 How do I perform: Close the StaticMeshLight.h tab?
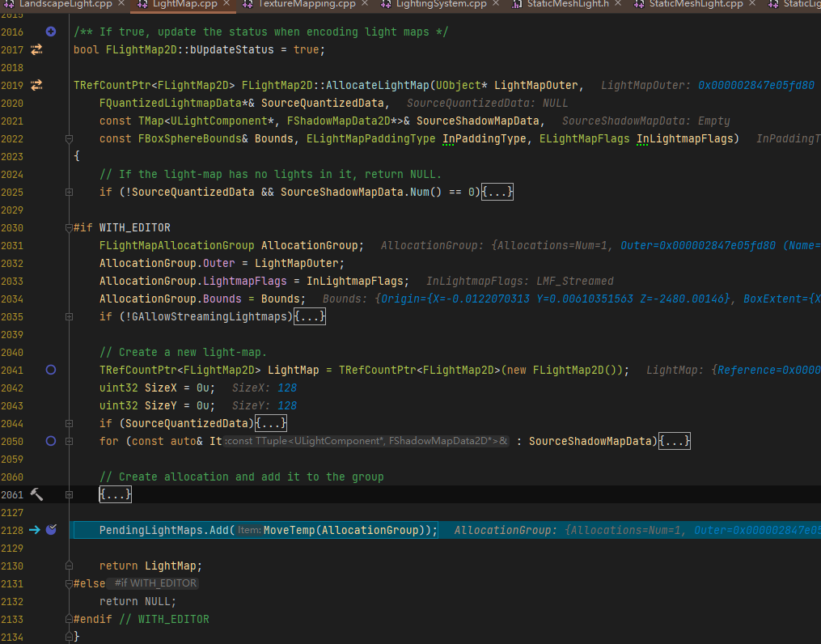pyautogui.click(x=618, y=3)
